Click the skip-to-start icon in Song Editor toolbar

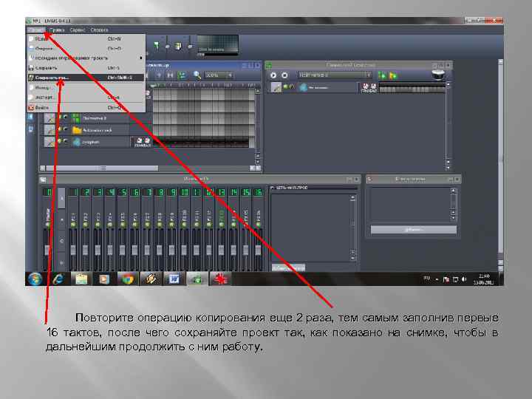(x=170, y=75)
